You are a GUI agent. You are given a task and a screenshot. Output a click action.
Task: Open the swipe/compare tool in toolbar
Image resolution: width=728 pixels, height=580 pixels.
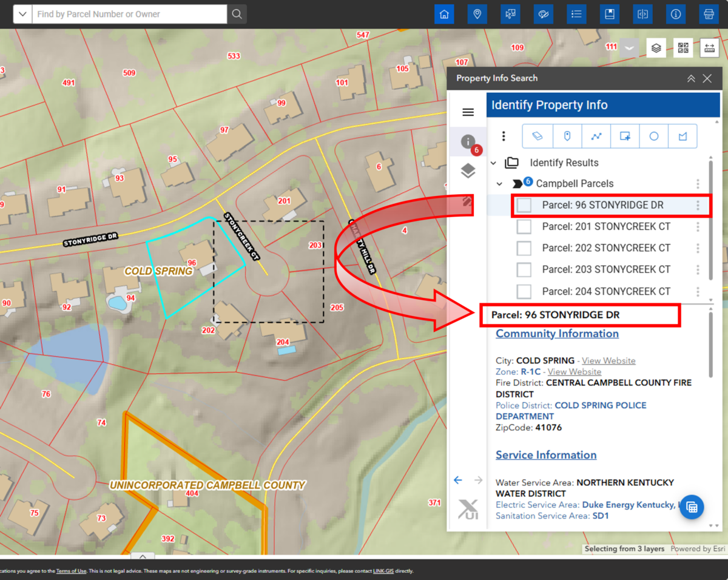pos(642,14)
